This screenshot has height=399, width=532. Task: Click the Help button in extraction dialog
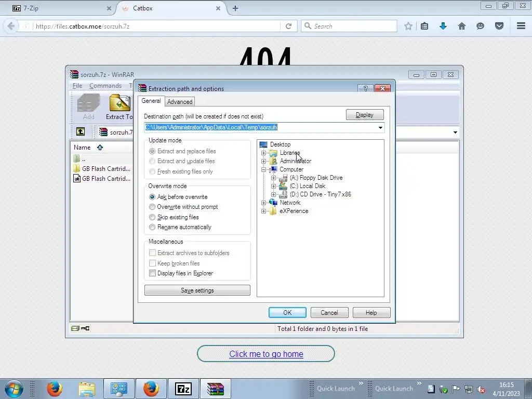(x=371, y=312)
